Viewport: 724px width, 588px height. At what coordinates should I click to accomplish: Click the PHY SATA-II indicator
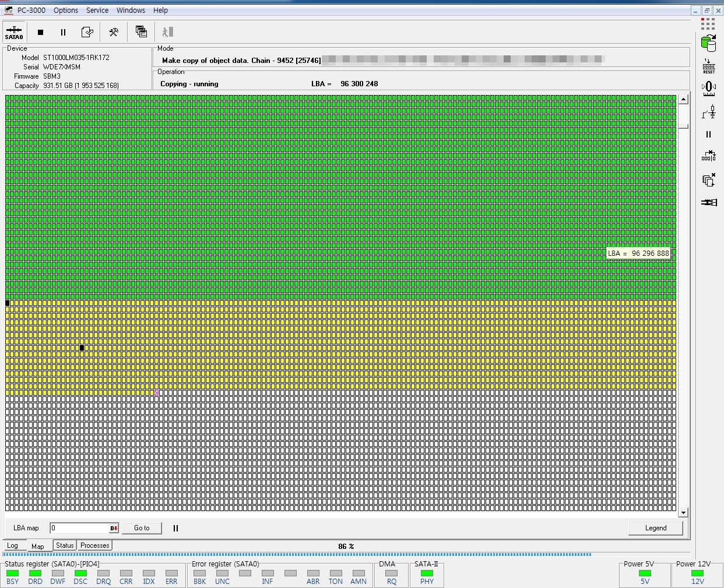click(x=427, y=573)
